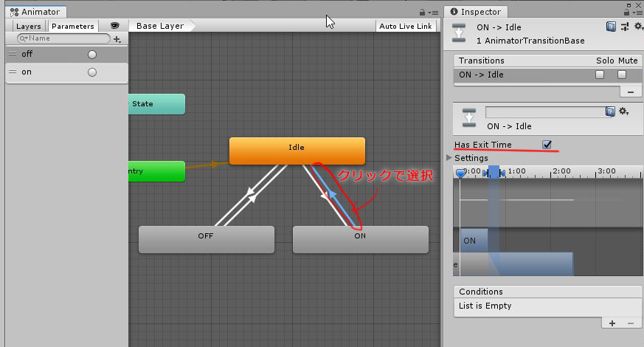This screenshot has height=347, width=644.
Task: Select the Animator tab
Action: pos(35,12)
